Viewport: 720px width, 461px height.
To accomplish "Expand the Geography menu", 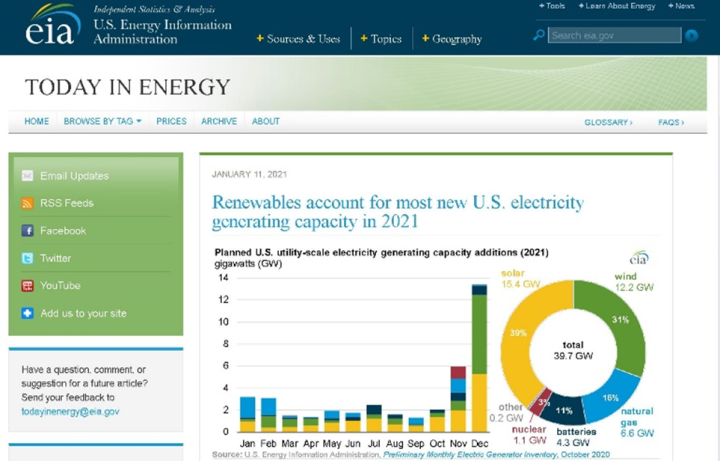I will [452, 39].
